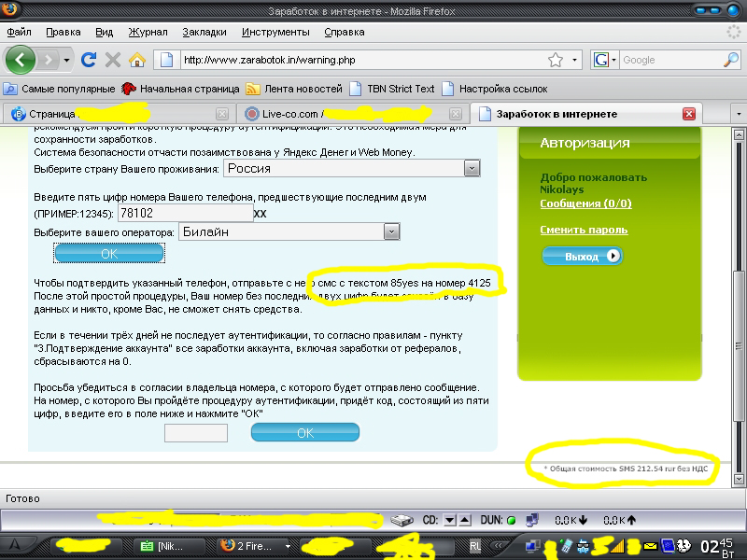The image size is (747, 560).
Task: Close the Заработок в интернете tab
Action: coord(689,114)
